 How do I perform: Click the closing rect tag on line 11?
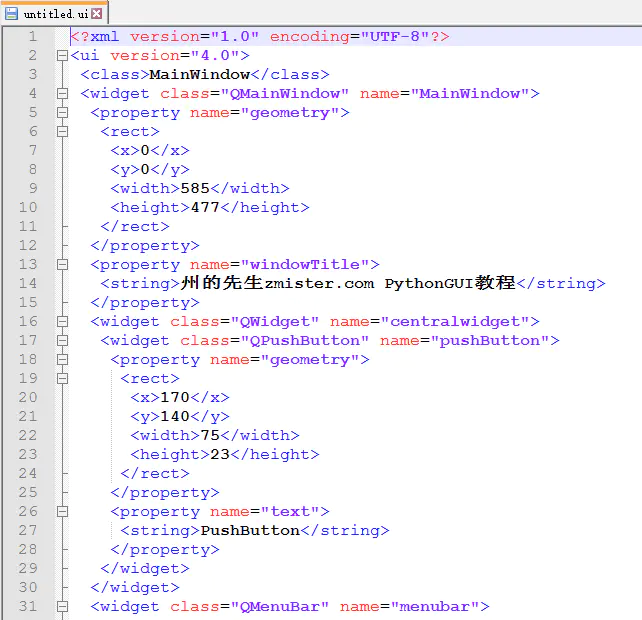(x=135, y=226)
